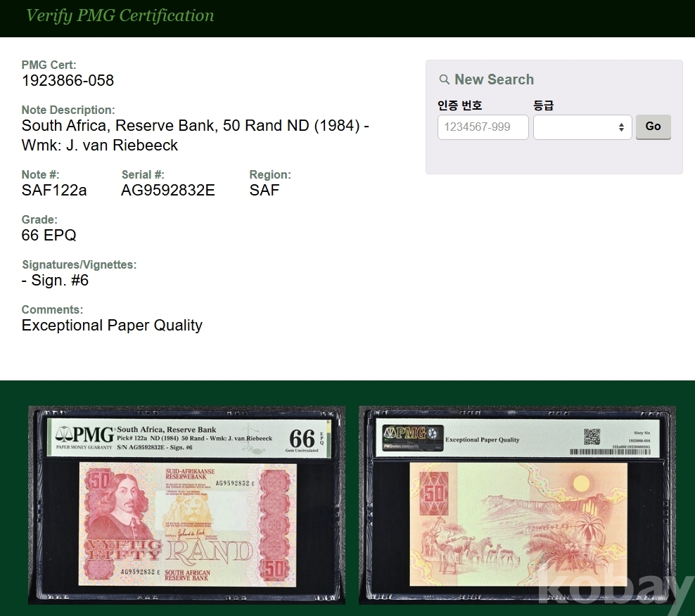Open the front banknote holder image

coord(186,505)
